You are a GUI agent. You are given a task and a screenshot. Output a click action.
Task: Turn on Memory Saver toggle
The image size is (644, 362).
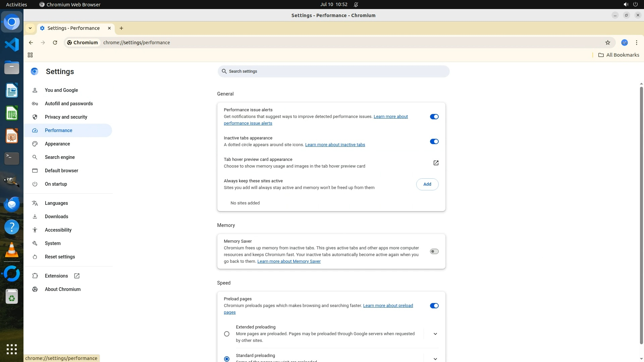pos(434,251)
